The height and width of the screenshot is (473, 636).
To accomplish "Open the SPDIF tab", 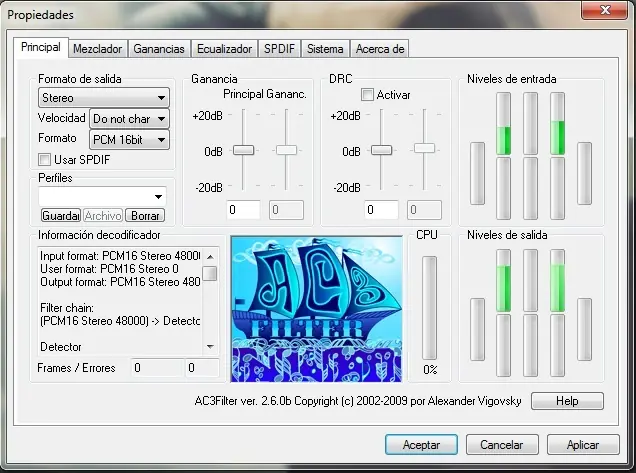I will (x=279, y=49).
